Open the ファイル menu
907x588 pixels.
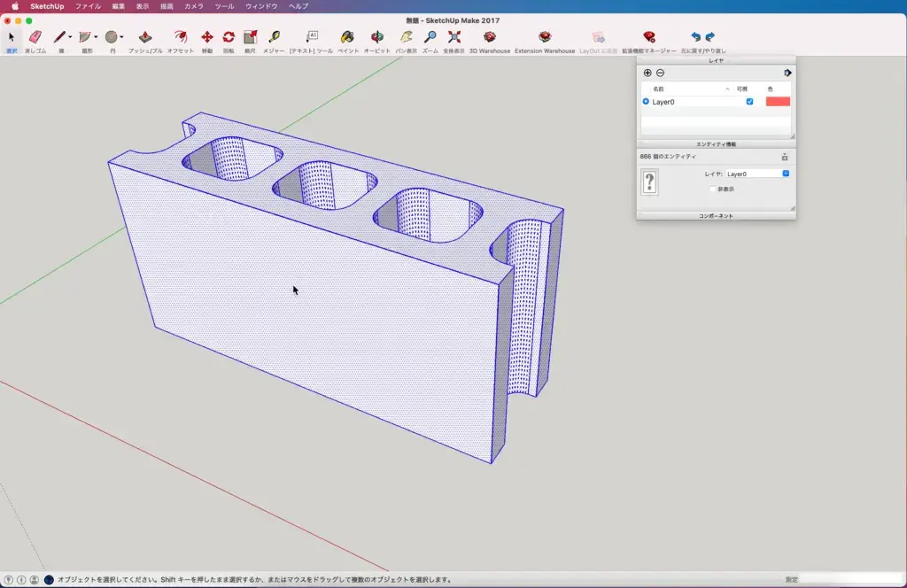(x=88, y=6)
